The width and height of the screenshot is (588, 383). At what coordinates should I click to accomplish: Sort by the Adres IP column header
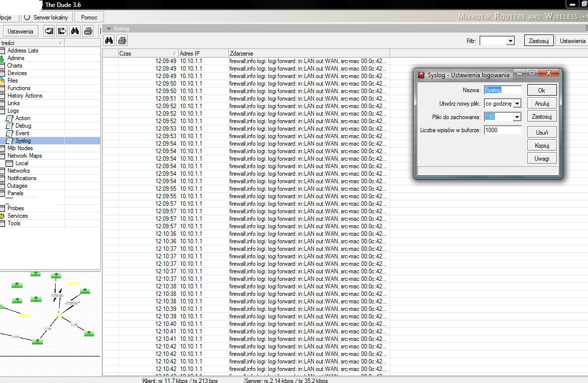tap(203, 53)
